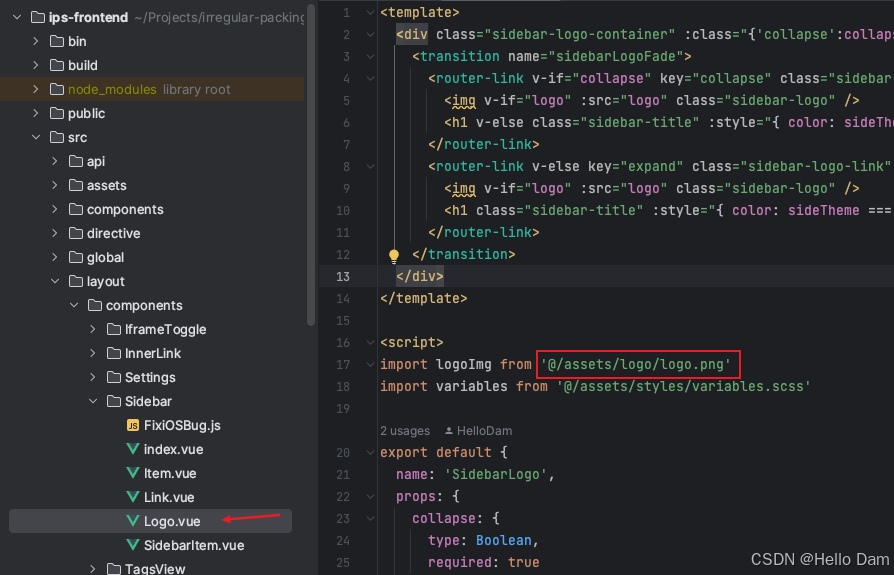This screenshot has width=894, height=575.
Task: Click the Vue icon of Logo.vue
Action: pyautogui.click(x=133, y=521)
